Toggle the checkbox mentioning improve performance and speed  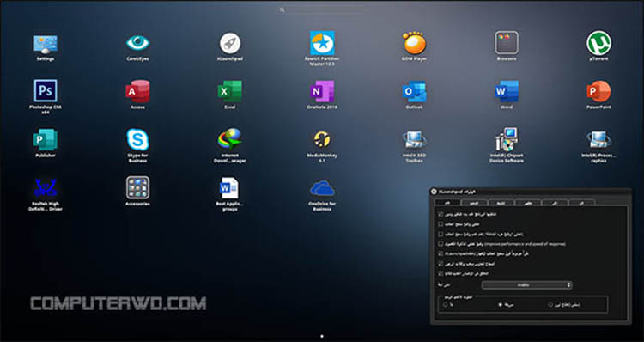coord(440,244)
